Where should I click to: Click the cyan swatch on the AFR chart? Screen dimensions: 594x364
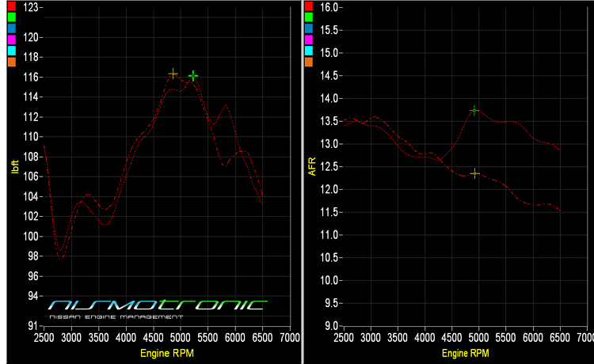(308, 51)
